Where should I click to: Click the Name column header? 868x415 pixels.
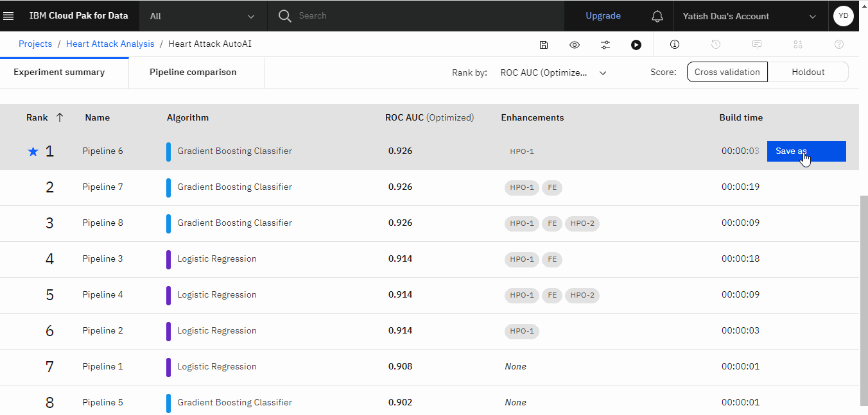(97, 117)
